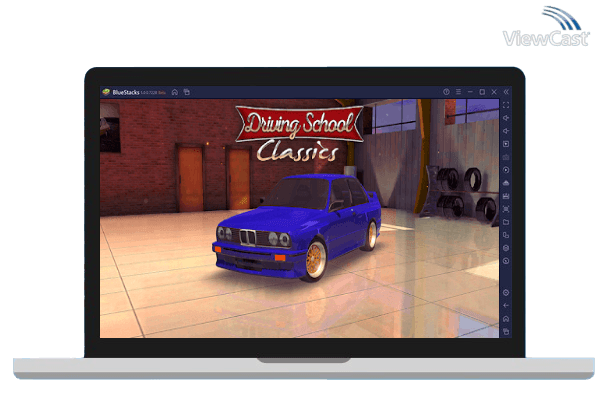This screenshot has width=602, height=414.
Task: Click the rotate screen icon in sidebar
Action: pos(506,235)
